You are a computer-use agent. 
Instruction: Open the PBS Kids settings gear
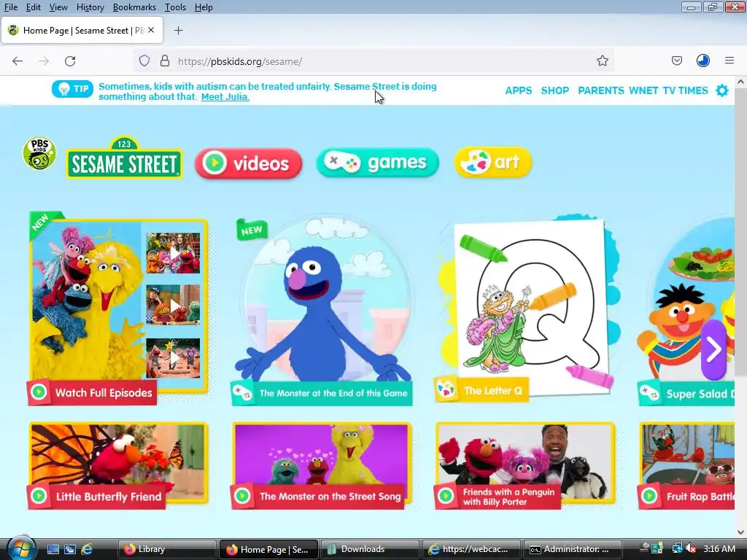(x=722, y=90)
